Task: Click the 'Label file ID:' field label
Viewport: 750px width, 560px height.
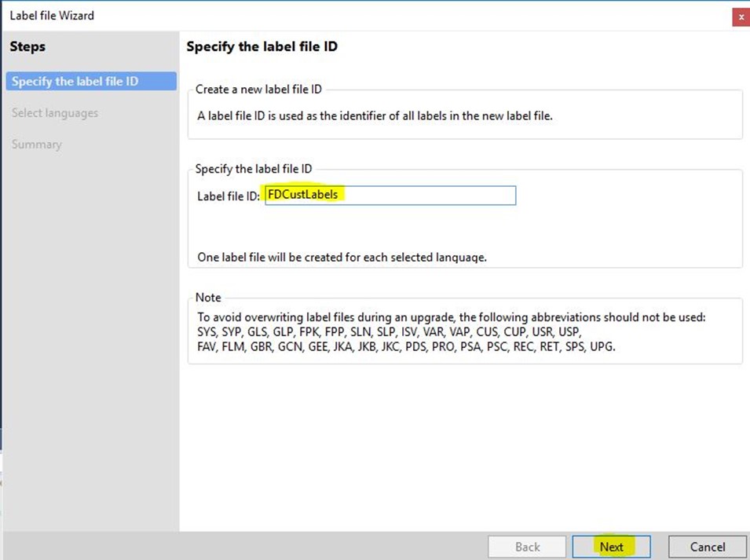Action: tap(229, 196)
